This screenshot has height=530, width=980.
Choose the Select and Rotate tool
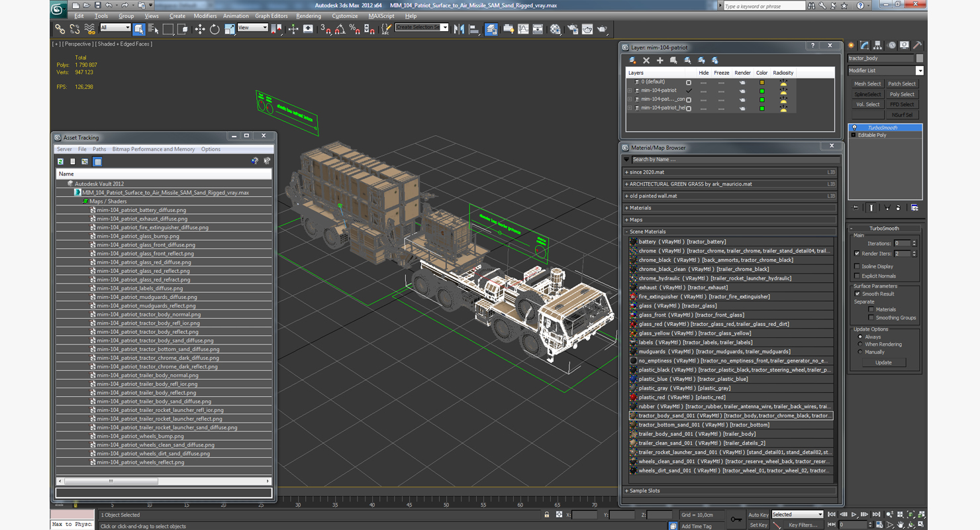(215, 29)
